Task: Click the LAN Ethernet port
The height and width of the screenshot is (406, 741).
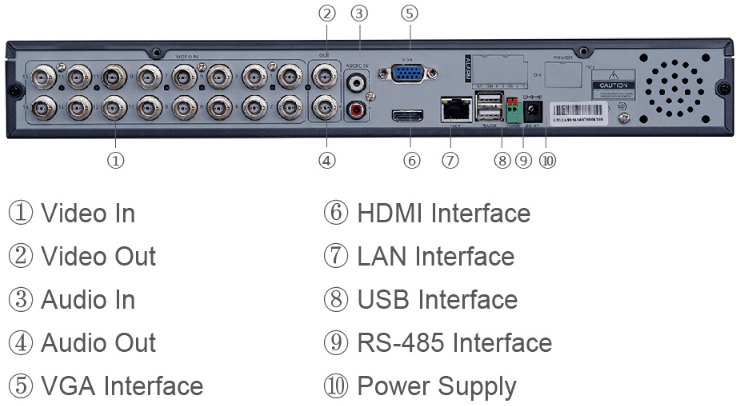Action: 456,110
